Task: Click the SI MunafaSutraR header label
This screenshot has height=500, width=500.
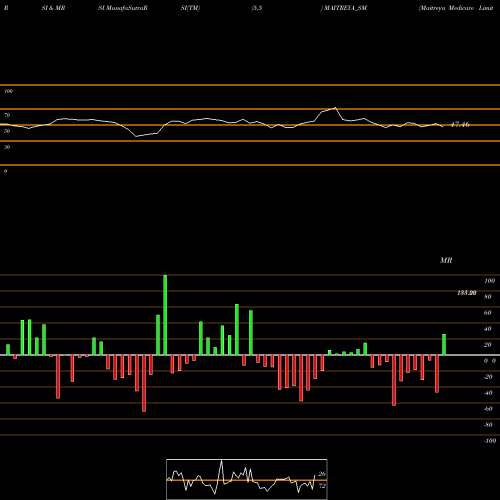Action: click(x=123, y=8)
